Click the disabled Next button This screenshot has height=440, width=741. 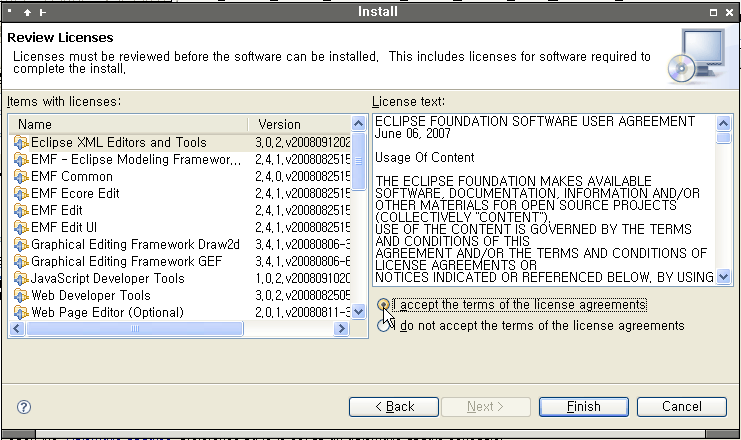[x=486, y=407]
